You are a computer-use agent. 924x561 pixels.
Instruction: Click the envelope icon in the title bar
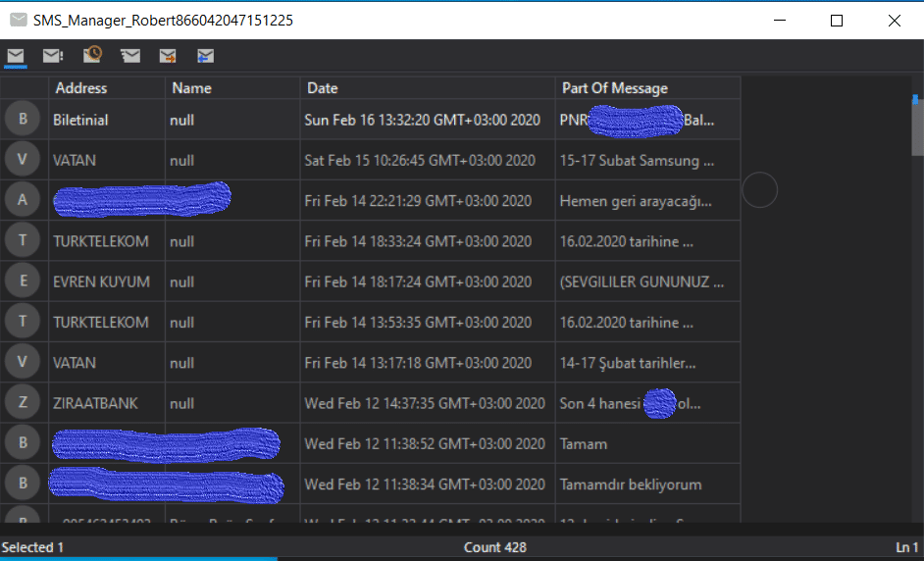pyautogui.click(x=19, y=20)
